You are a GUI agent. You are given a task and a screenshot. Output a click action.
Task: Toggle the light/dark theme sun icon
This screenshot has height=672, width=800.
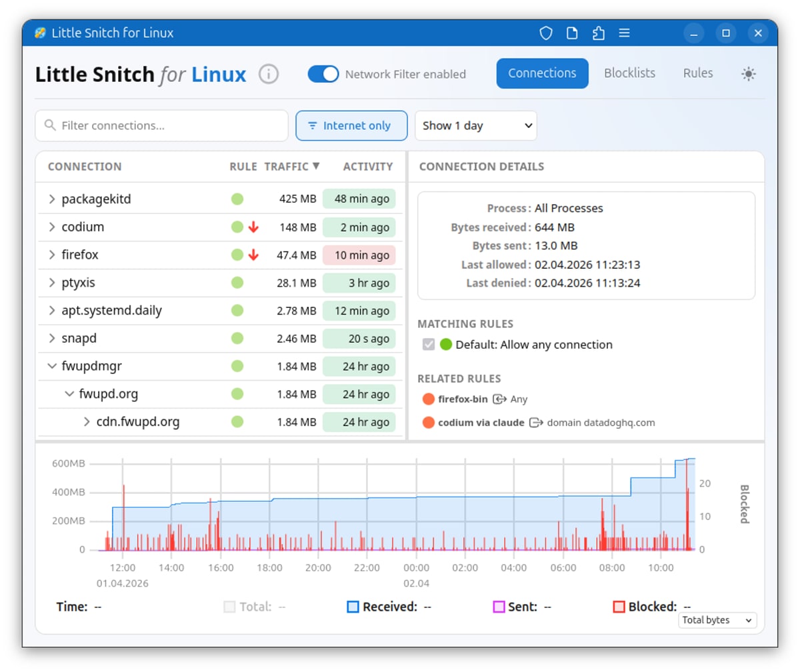749,74
